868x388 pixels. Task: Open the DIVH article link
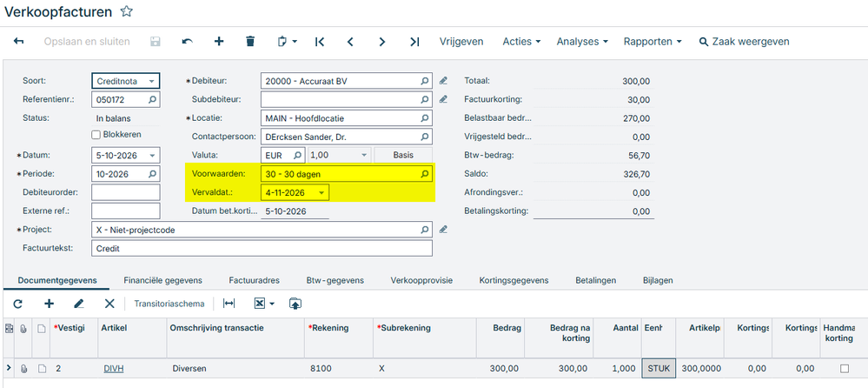point(114,369)
